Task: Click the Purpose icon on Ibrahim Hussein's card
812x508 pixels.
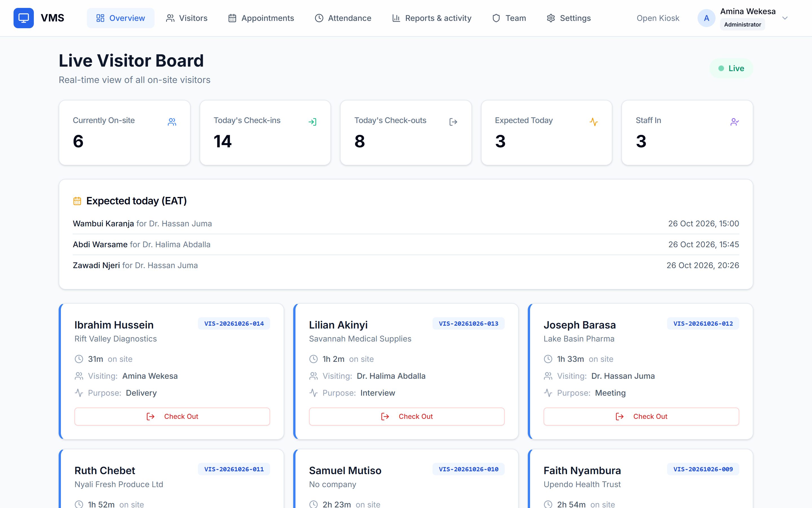Action: coord(79,393)
